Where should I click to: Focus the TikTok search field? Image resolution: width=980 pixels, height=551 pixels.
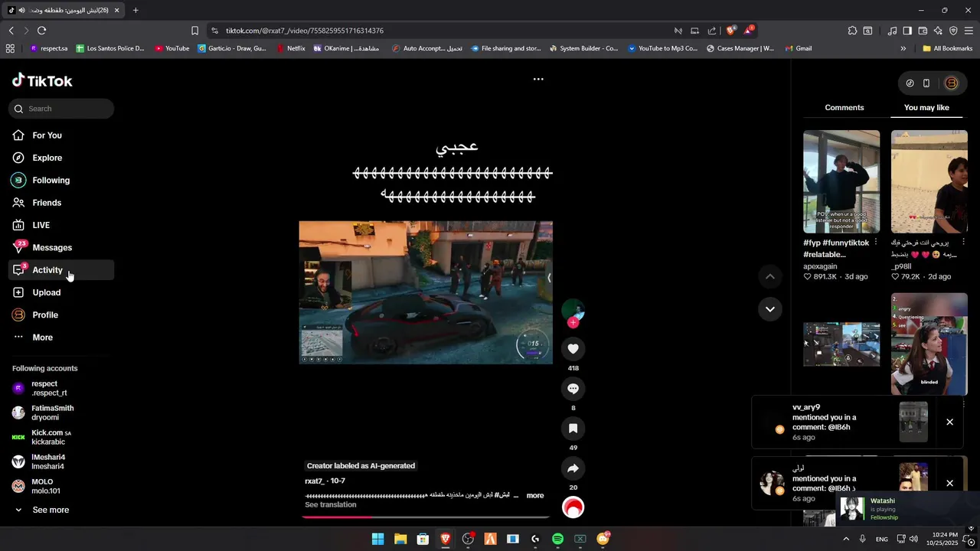(x=61, y=109)
